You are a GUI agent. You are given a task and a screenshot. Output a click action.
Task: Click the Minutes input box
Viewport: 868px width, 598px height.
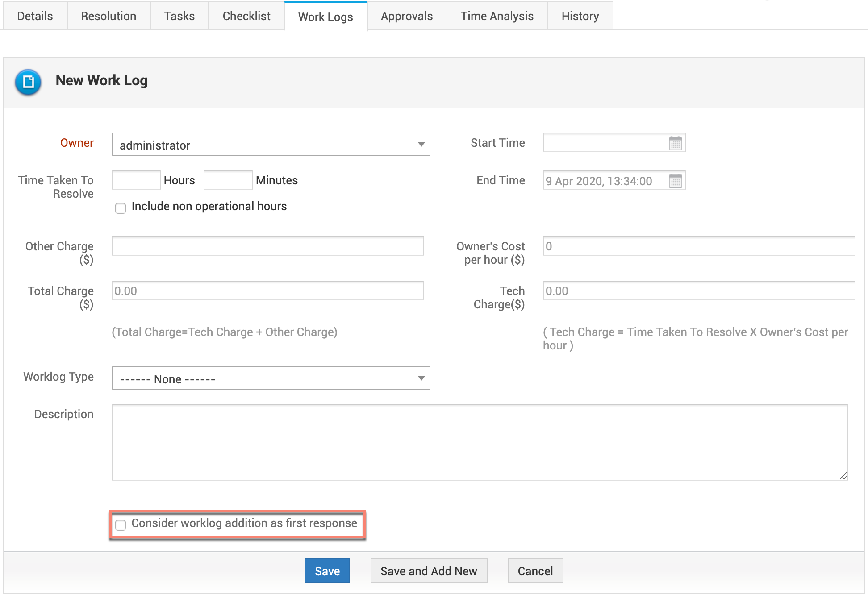(228, 180)
